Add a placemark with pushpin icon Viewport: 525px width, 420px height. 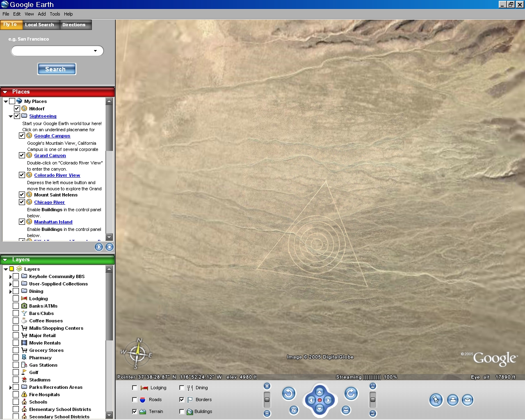tap(436, 400)
